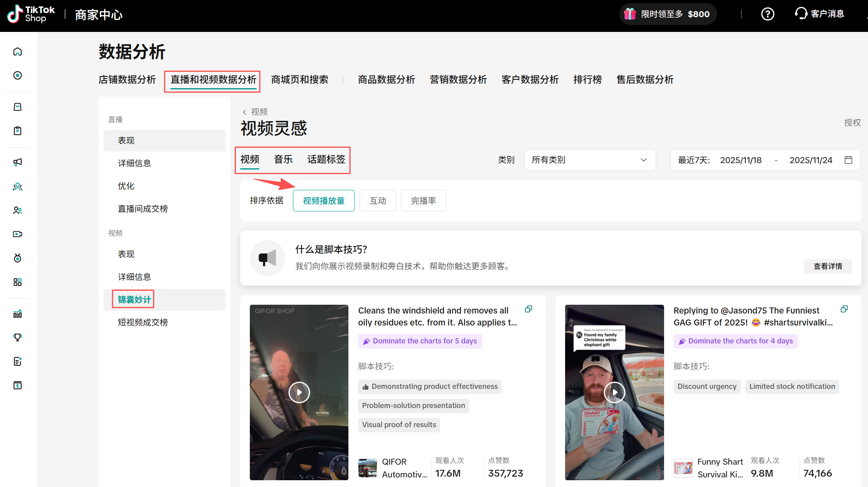Sort by 互动
868x487 pixels.
[378, 201]
